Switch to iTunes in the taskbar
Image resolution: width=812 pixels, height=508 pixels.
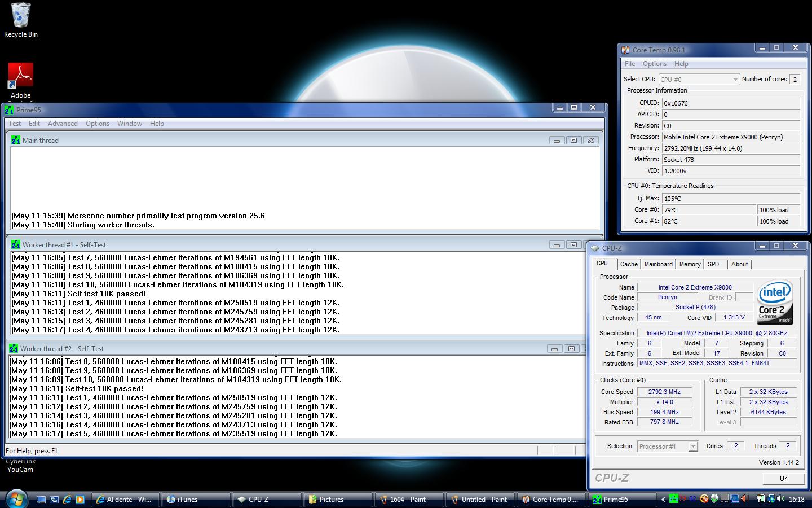tap(196, 500)
